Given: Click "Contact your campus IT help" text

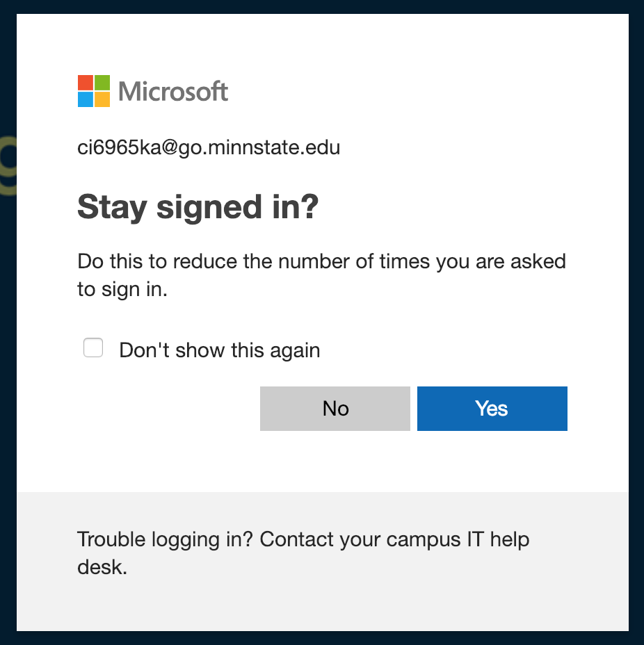Looking at the screenshot, I should point(394,539).
